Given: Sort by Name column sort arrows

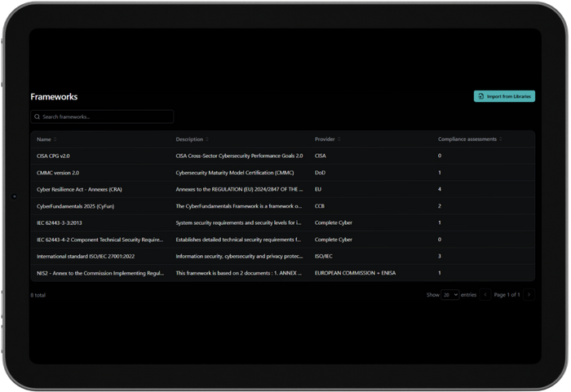Looking at the screenshot, I should coord(55,139).
